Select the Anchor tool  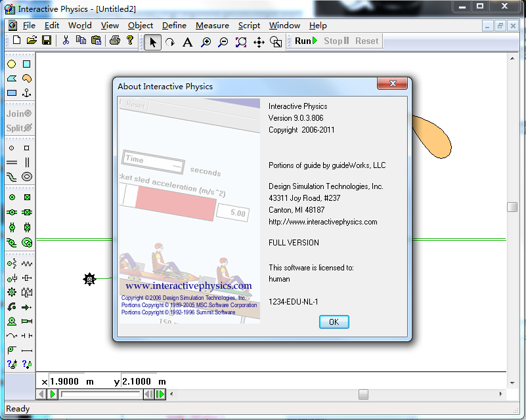click(26, 93)
